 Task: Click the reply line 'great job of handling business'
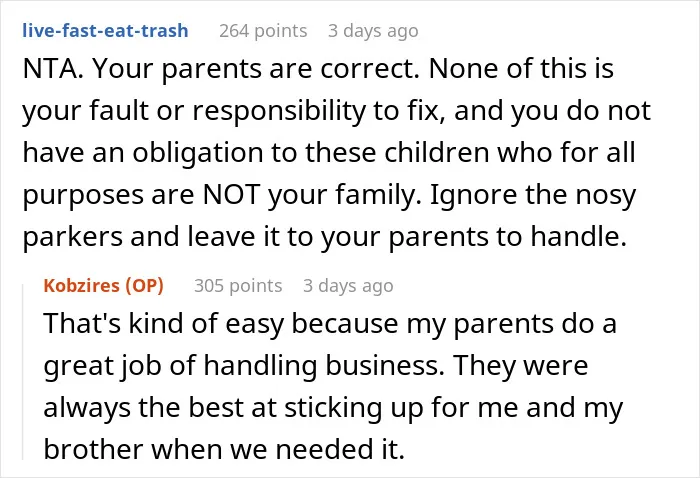pyautogui.click(x=316, y=365)
